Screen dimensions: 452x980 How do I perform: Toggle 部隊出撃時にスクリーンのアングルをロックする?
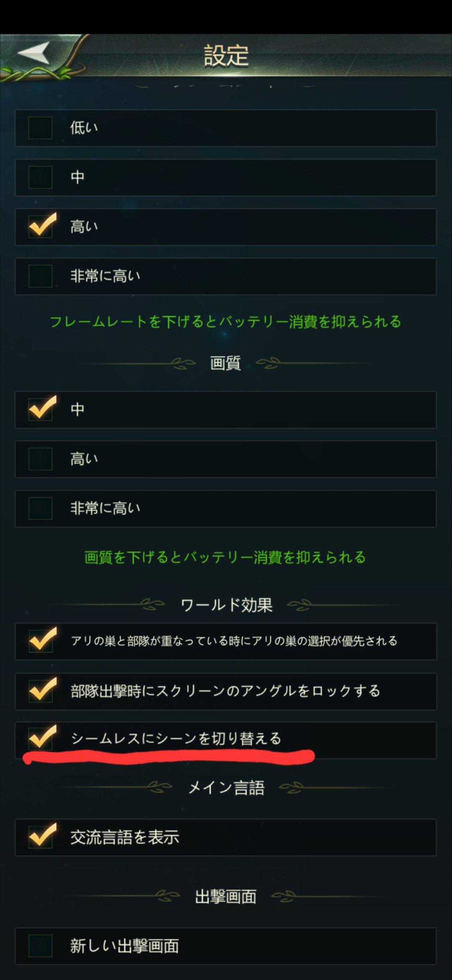pyautogui.click(x=40, y=691)
